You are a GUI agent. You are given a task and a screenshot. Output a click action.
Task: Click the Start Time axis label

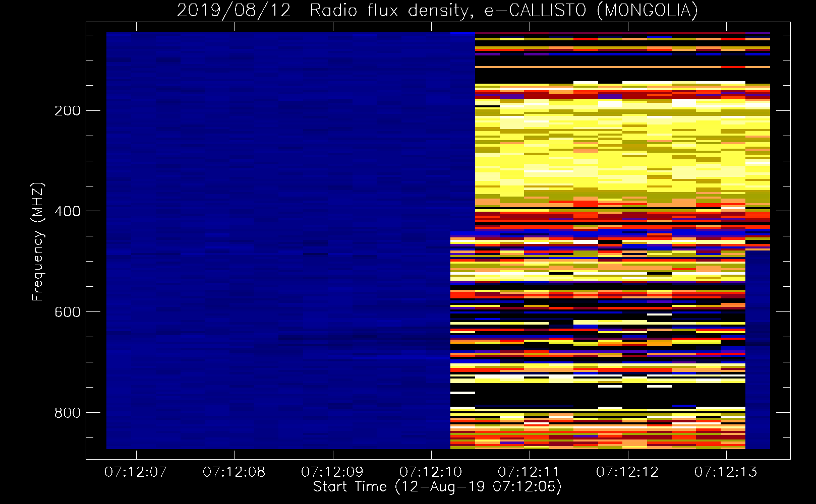tap(437, 487)
